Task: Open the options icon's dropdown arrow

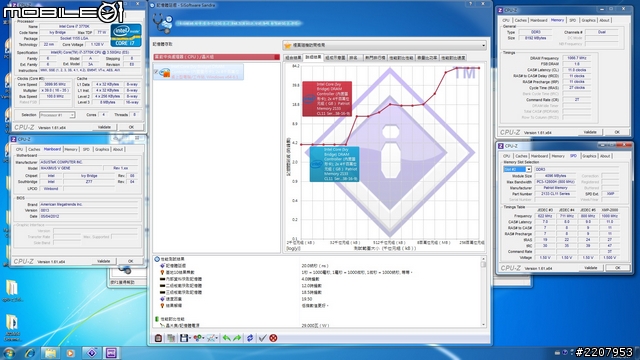Action: (x=203, y=338)
